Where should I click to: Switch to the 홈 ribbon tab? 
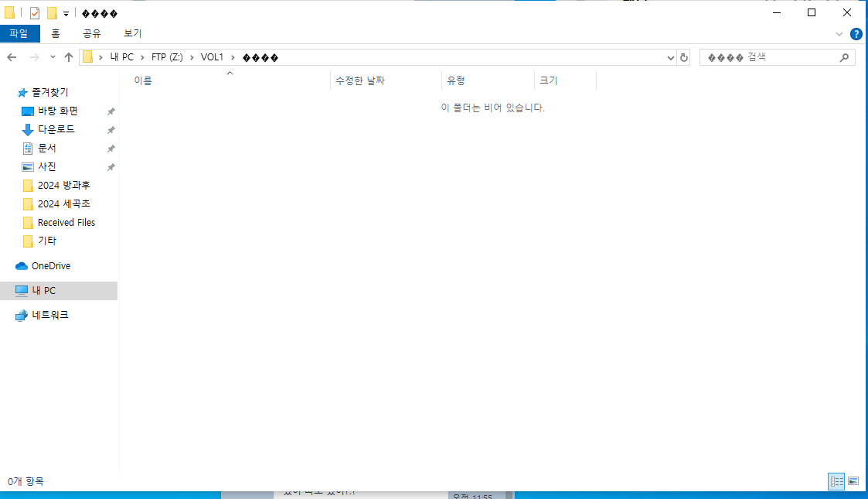(x=56, y=34)
